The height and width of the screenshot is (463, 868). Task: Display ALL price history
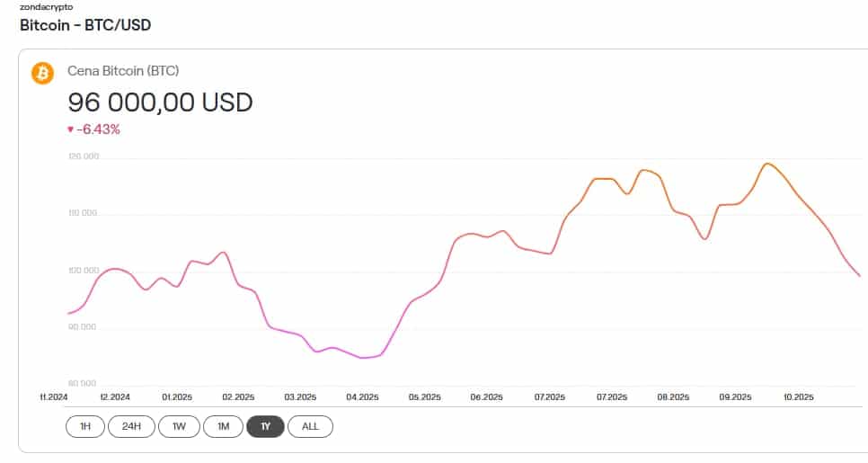[x=310, y=426]
